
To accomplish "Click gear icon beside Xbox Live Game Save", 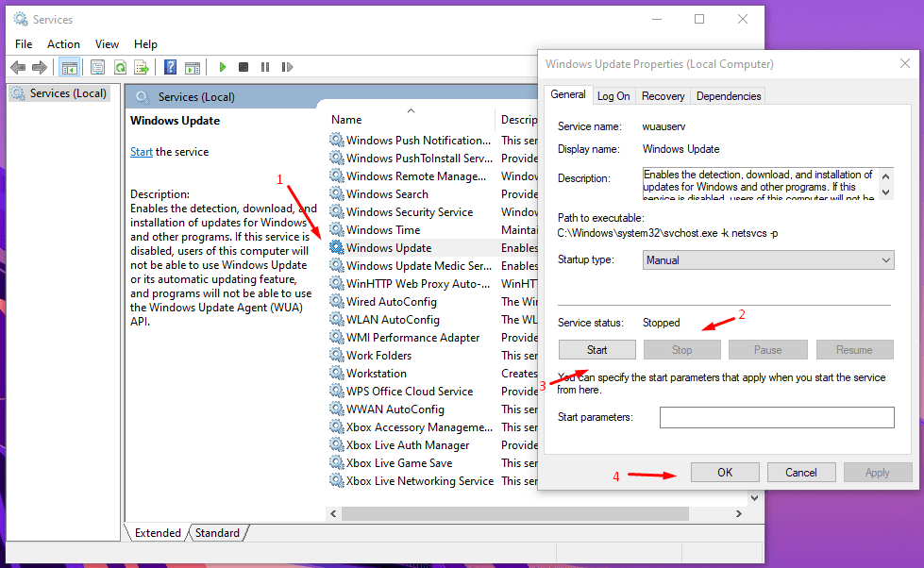I will click(x=337, y=462).
